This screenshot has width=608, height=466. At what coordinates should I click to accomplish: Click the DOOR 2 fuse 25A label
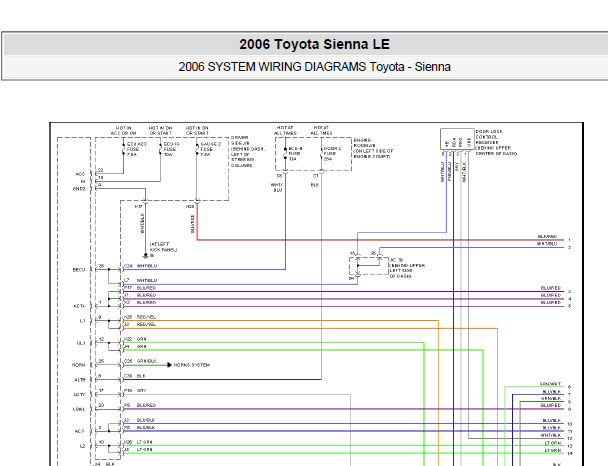tap(332, 154)
